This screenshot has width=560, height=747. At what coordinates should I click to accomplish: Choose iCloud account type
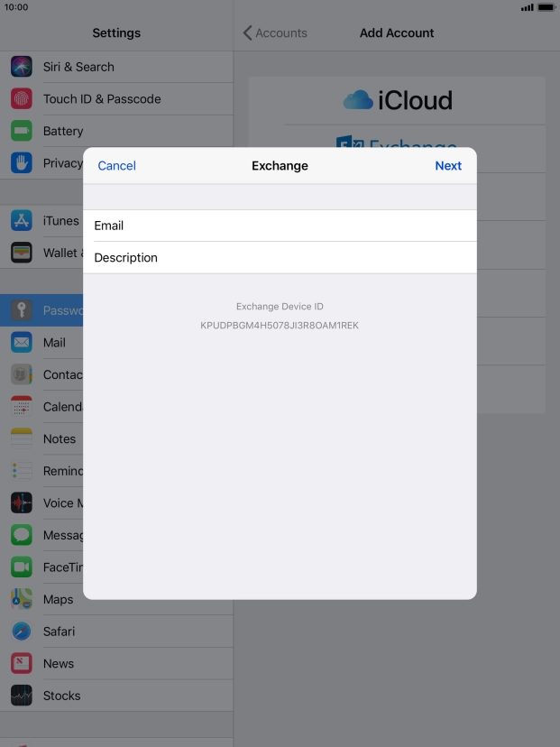(398, 100)
